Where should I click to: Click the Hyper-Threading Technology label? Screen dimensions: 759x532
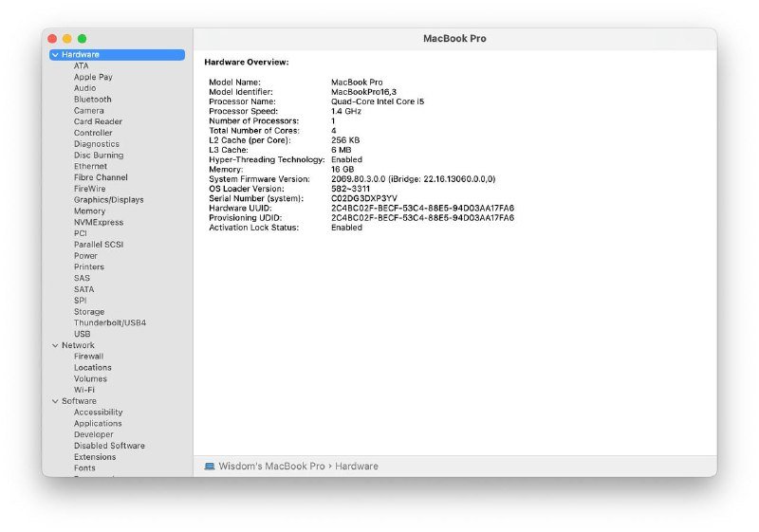point(267,159)
